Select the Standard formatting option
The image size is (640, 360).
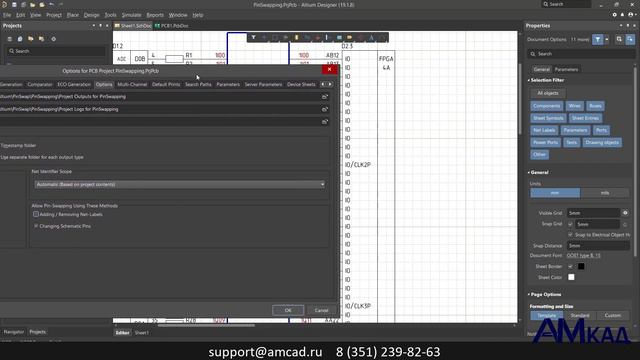click(x=580, y=316)
